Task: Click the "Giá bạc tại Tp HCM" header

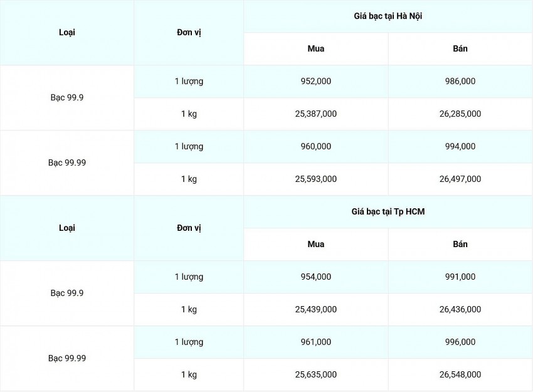Action: 388,212
